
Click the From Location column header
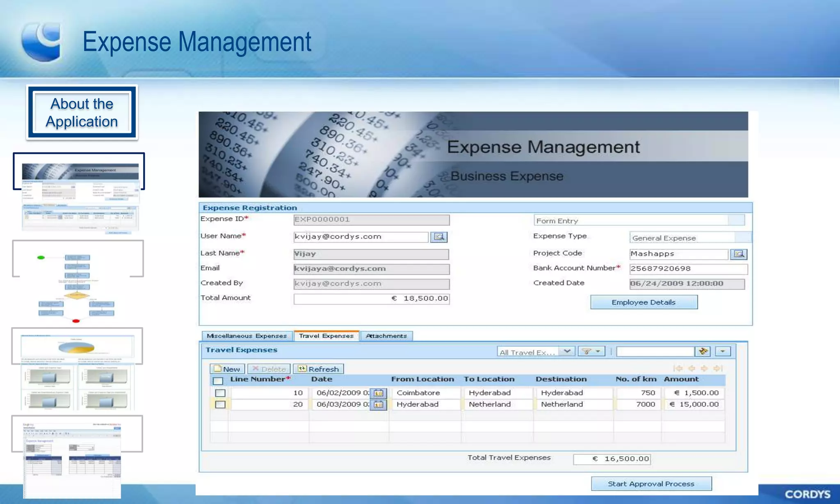pyautogui.click(x=422, y=379)
